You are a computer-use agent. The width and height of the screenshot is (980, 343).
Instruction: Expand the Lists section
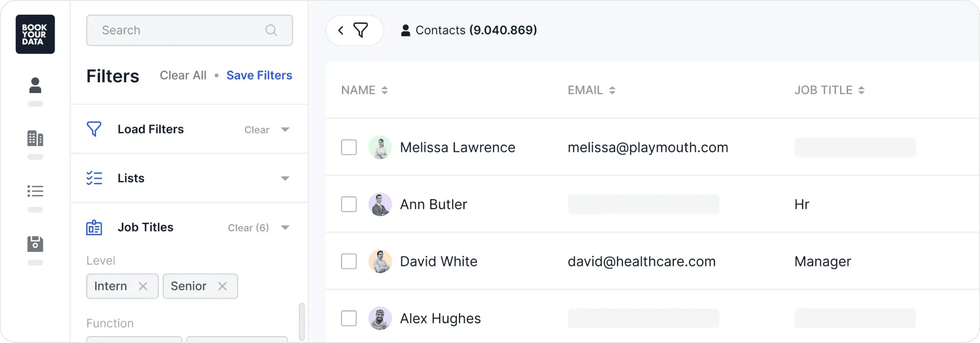tap(285, 178)
